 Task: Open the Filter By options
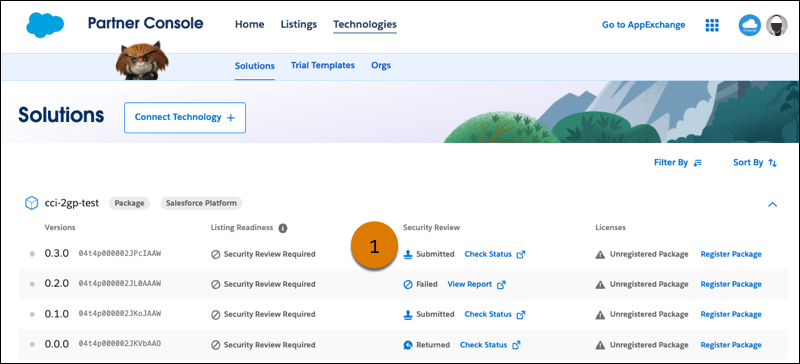pos(678,162)
